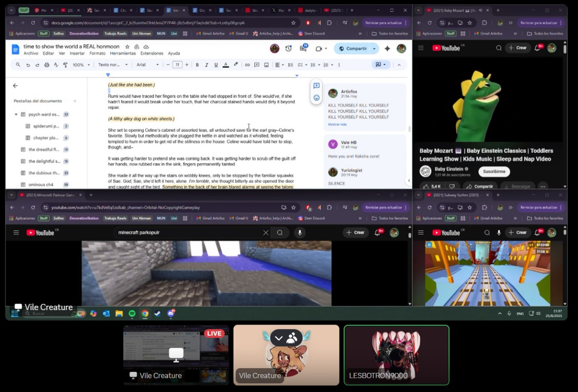The height and width of the screenshot is (392, 578).
Task: Open the comments history icon in Docs
Action: 303,49
